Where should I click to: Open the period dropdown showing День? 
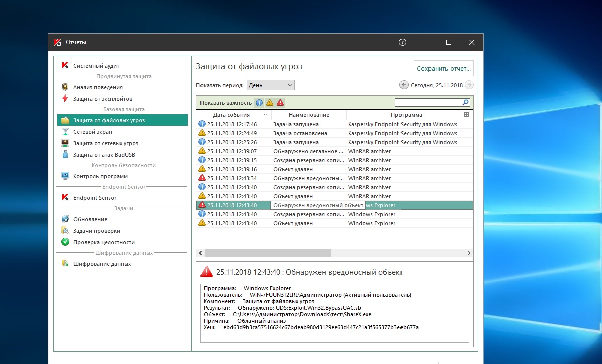(x=270, y=85)
